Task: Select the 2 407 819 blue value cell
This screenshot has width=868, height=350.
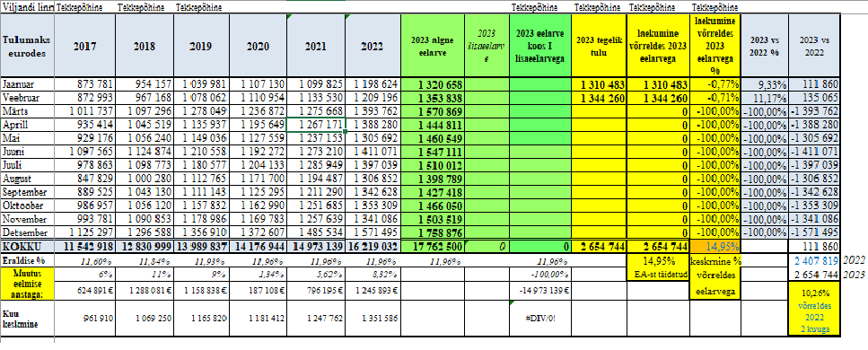Action: 814,259
